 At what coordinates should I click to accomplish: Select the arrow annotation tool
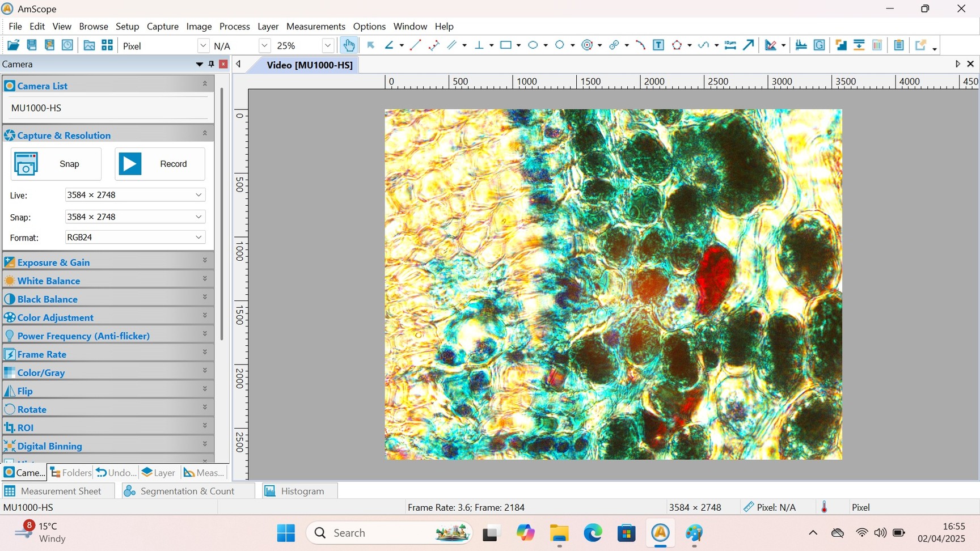749,45
